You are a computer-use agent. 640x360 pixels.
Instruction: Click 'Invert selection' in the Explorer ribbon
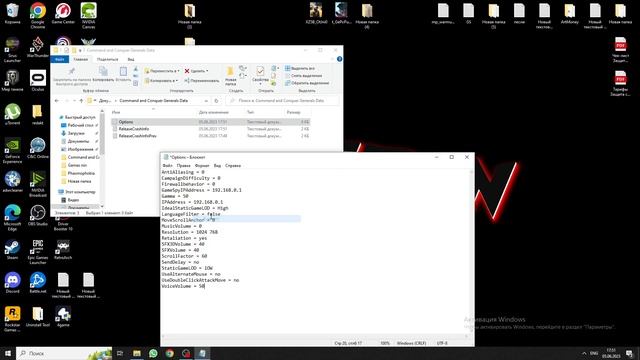coord(307,83)
